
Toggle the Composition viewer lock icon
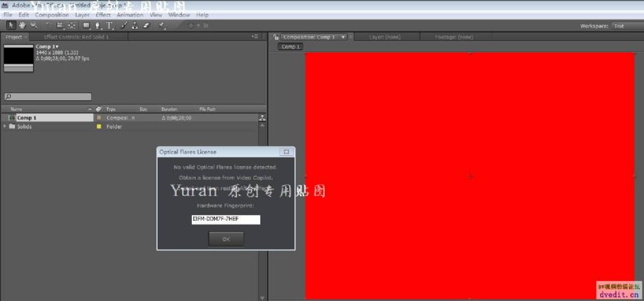pos(276,37)
